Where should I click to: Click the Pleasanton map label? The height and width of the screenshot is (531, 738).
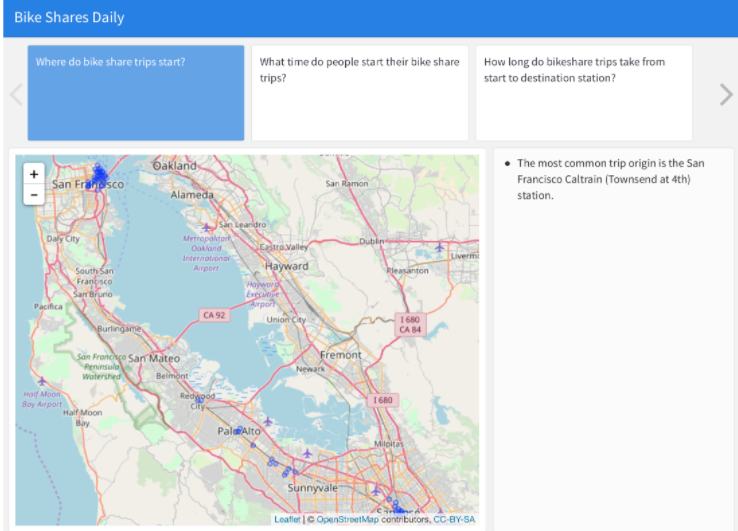(408, 271)
